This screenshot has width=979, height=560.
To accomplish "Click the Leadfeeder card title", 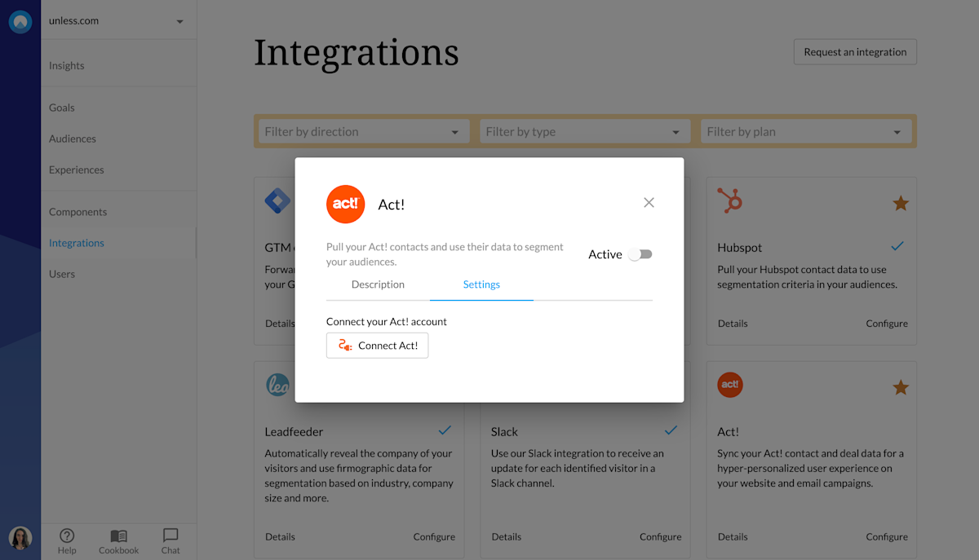I will pyautogui.click(x=295, y=432).
